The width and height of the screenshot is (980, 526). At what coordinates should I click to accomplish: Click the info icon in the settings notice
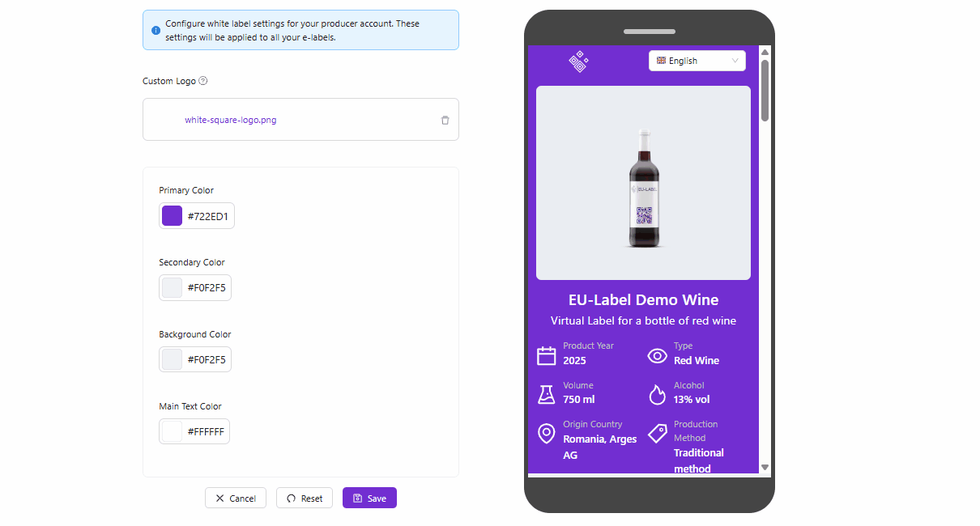pyautogui.click(x=156, y=30)
